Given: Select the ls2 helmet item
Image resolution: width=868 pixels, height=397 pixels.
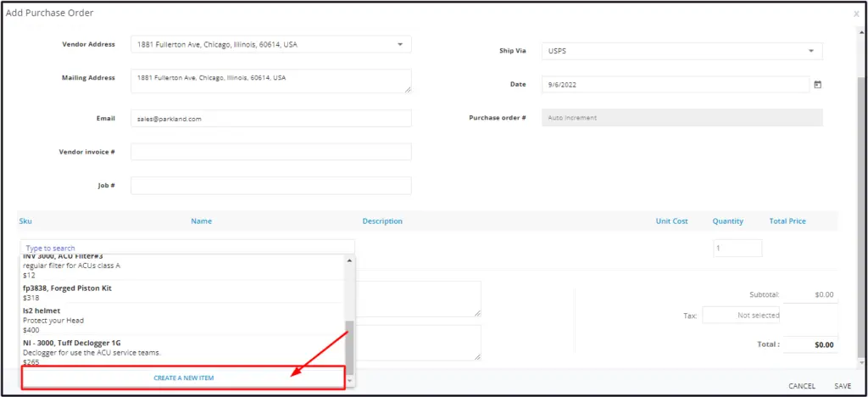Looking at the screenshot, I should pos(182,320).
